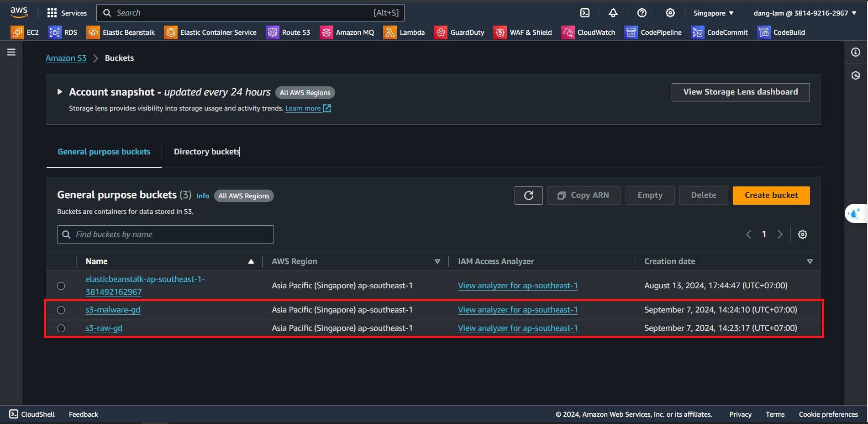868x424 pixels.
Task: Switch to the Directory buckets tab
Action: coord(206,152)
